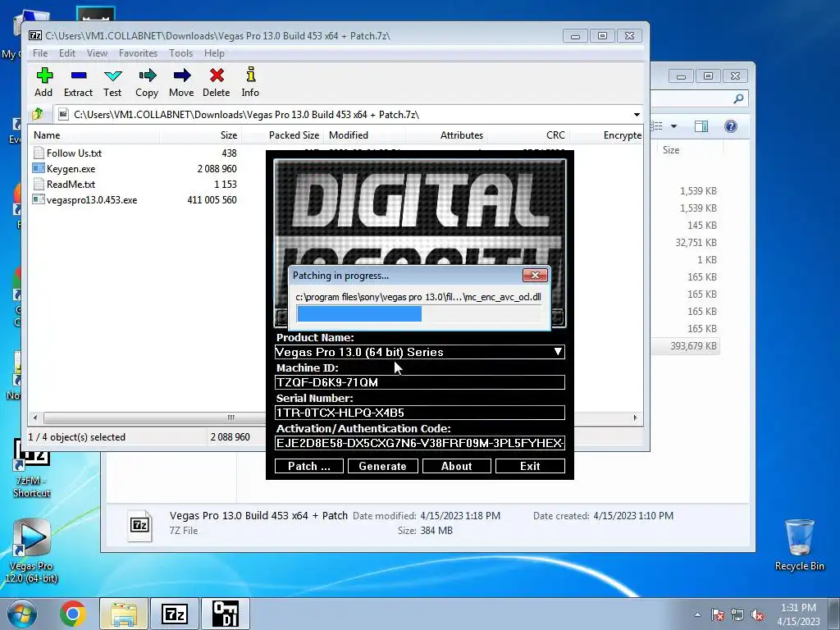Click the Info toolbar icon
This screenshot has width=840, height=630.
[250, 82]
